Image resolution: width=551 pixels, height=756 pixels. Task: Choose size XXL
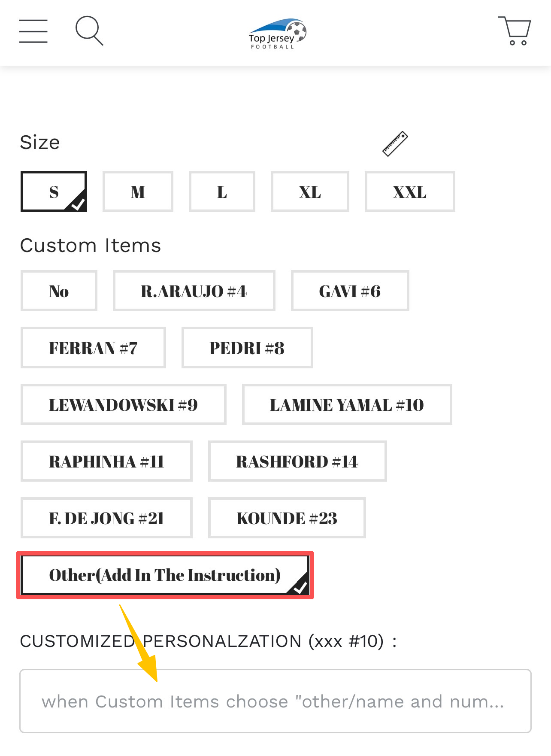[410, 192]
